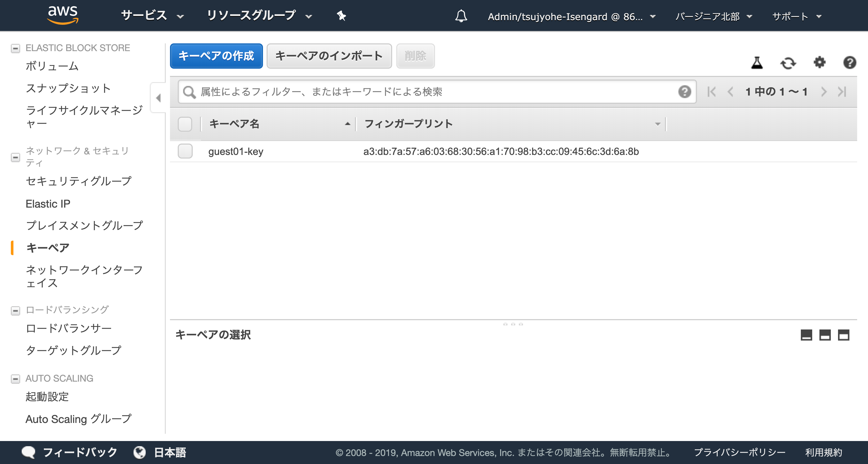Maximize the detail pane

[x=844, y=335]
